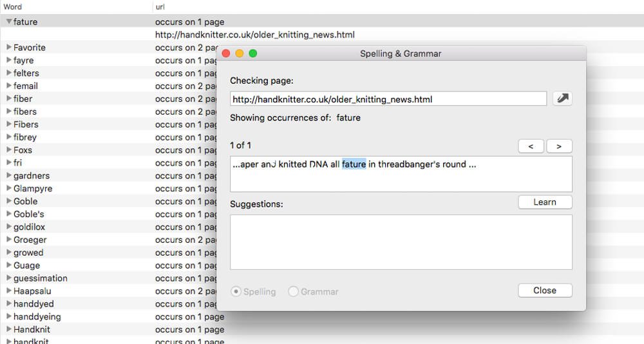Expand the 'Glampyre' word row
The width and height of the screenshot is (644, 344).
click(9, 189)
